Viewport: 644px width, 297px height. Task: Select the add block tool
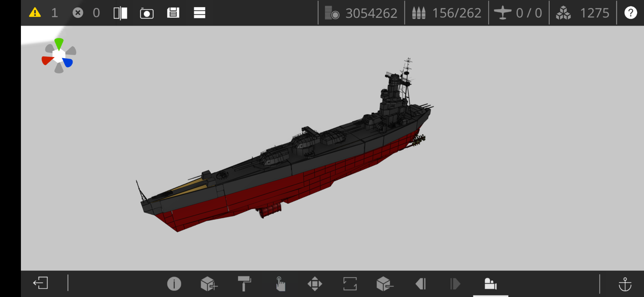point(209,284)
